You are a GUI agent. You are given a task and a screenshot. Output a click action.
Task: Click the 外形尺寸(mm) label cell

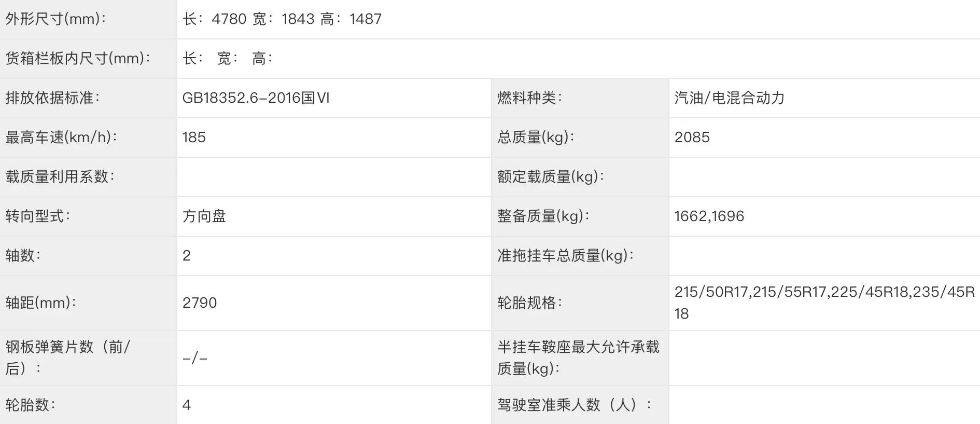[88, 19]
